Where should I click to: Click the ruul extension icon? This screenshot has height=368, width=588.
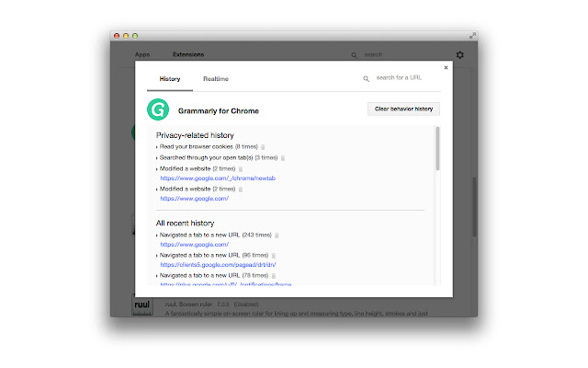click(142, 305)
